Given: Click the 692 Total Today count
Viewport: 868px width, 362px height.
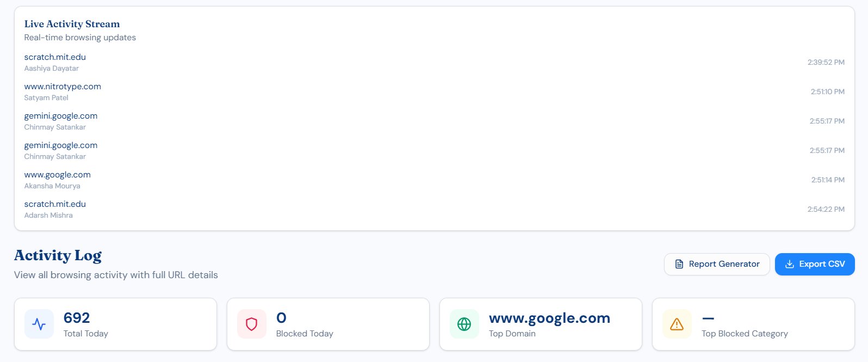Looking at the screenshot, I should click(77, 318).
